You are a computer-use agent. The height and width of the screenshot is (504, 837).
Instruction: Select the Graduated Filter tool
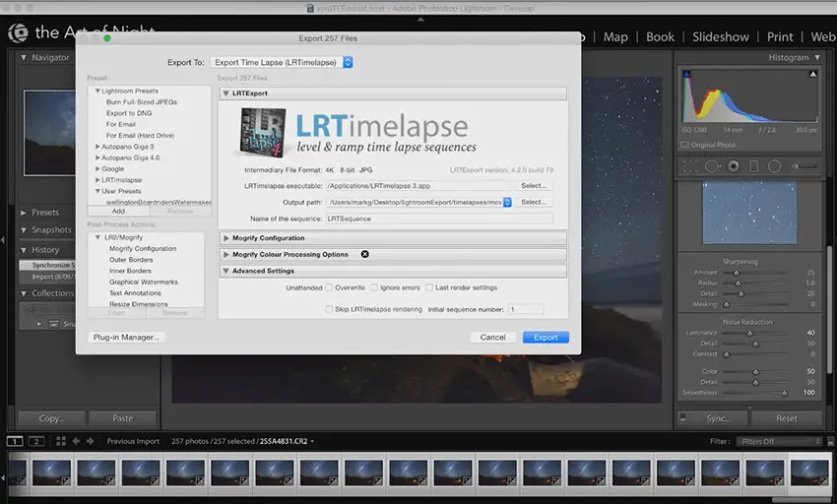click(753, 166)
